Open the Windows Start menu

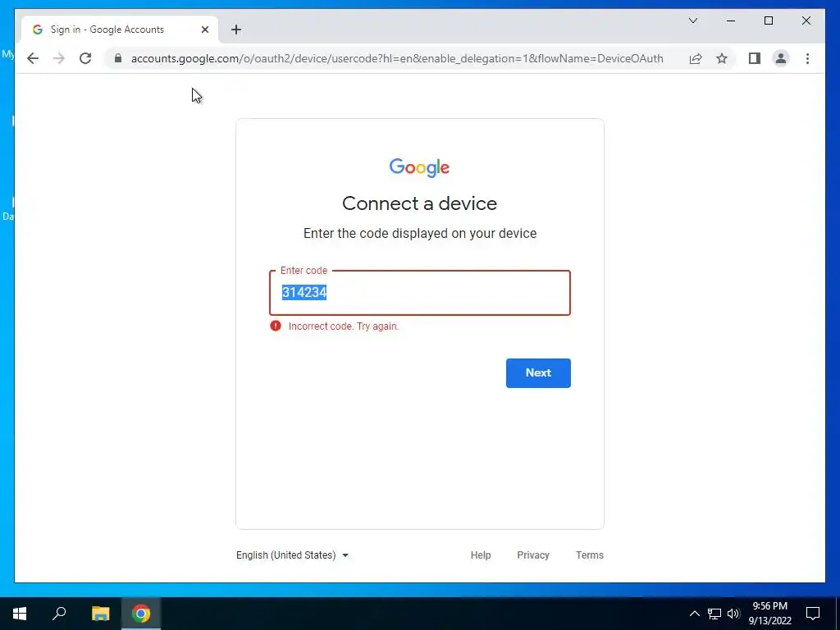tap(20, 614)
